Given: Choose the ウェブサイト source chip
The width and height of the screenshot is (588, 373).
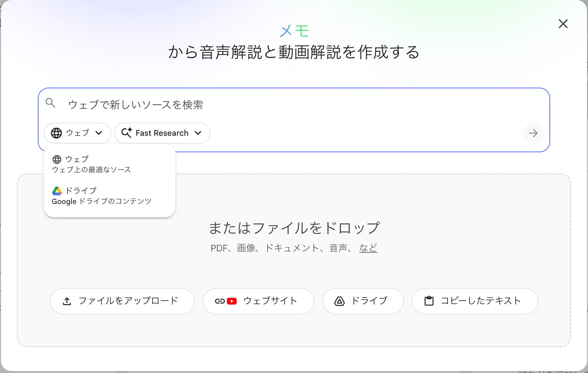Looking at the screenshot, I should (259, 301).
